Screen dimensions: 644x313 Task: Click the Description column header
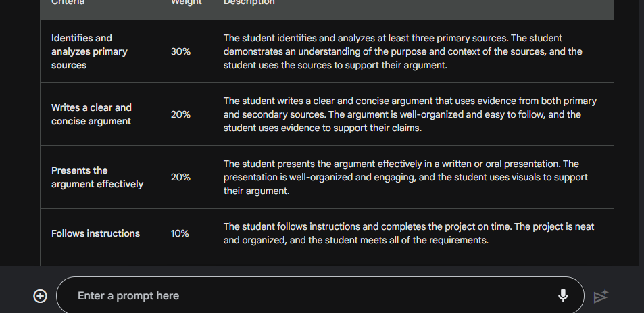pyautogui.click(x=249, y=2)
